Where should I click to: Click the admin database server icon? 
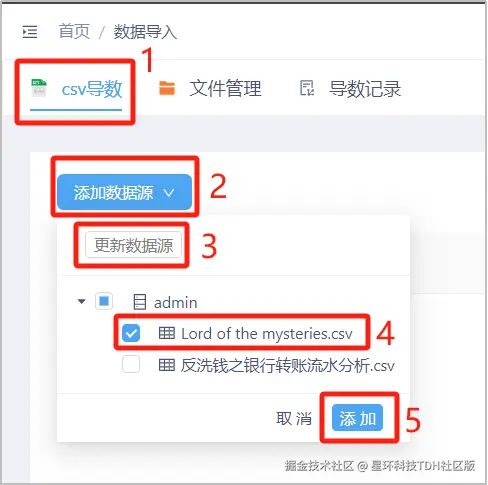(x=139, y=302)
